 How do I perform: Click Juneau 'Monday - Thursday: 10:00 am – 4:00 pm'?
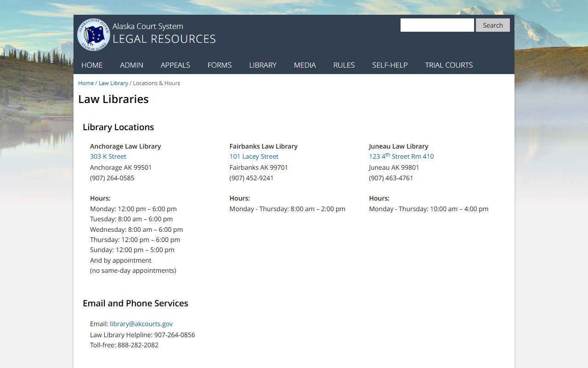tap(429, 209)
